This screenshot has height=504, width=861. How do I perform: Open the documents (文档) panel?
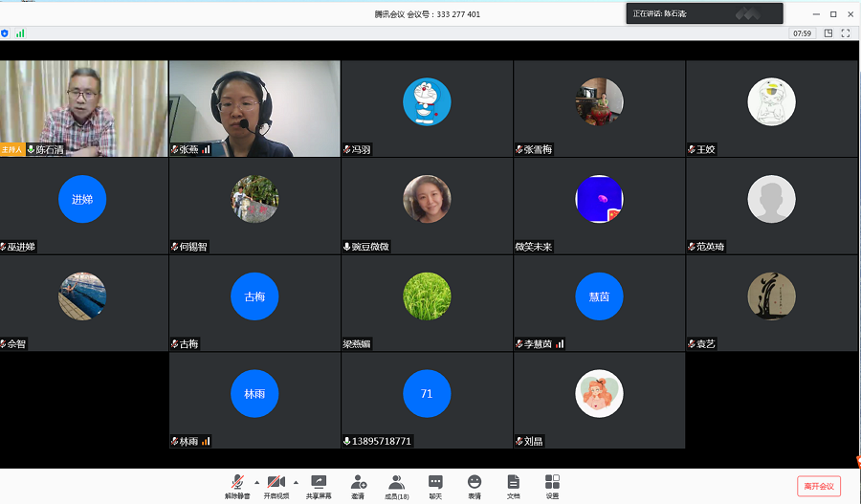514,485
